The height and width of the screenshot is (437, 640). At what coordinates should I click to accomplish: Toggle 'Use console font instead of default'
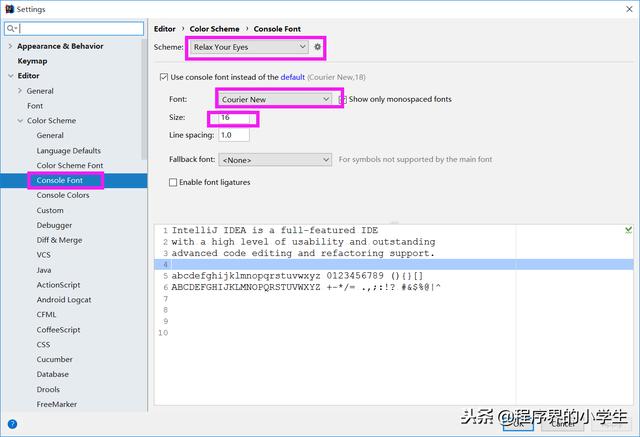(164, 77)
